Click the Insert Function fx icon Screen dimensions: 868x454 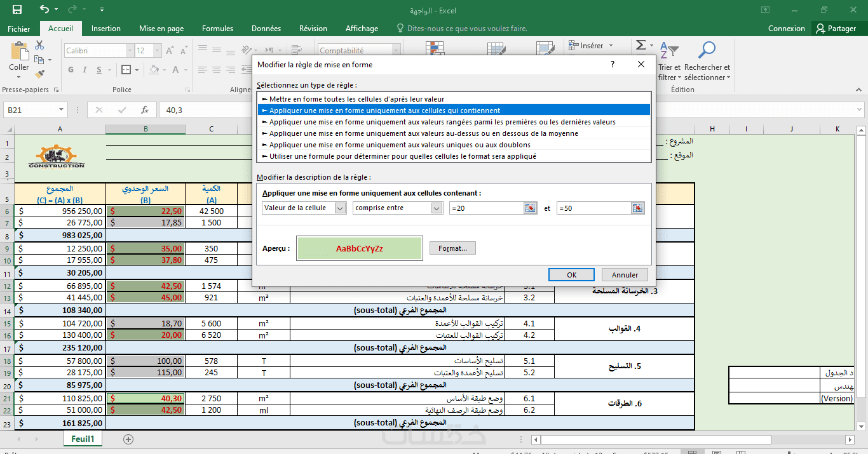(x=145, y=110)
